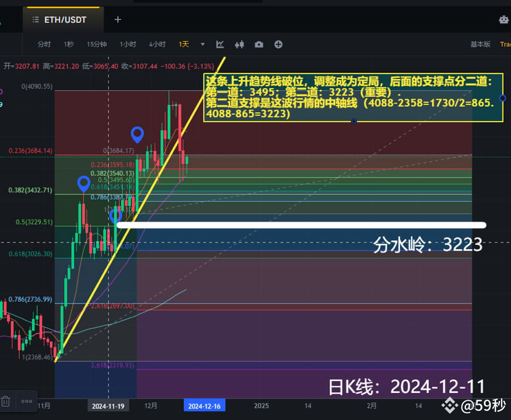Select the 4小时 timeframe
This screenshot has width=511, height=420.
pyautogui.click(x=157, y=44)
